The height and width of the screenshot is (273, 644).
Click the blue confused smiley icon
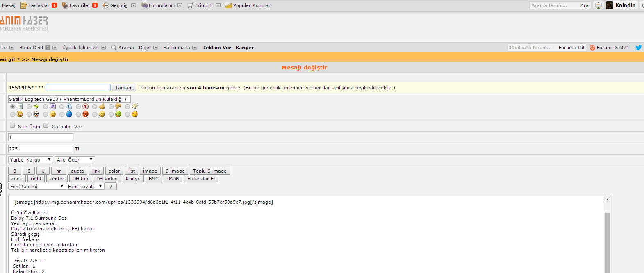(69, 114)
